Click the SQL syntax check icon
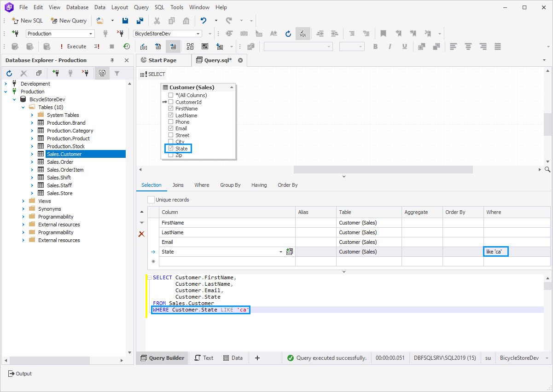The width and height of the screenshot is (553, 392). click(x=303, y=33)
